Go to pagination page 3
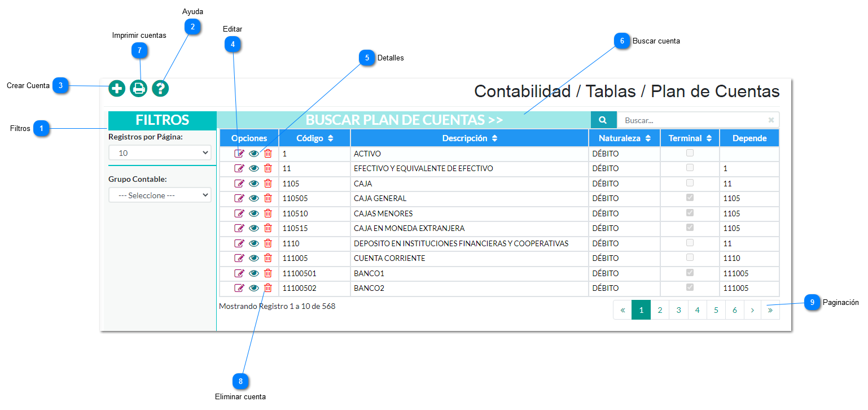Viewport: 868px width, 410px height. click(x=678, y=310)
